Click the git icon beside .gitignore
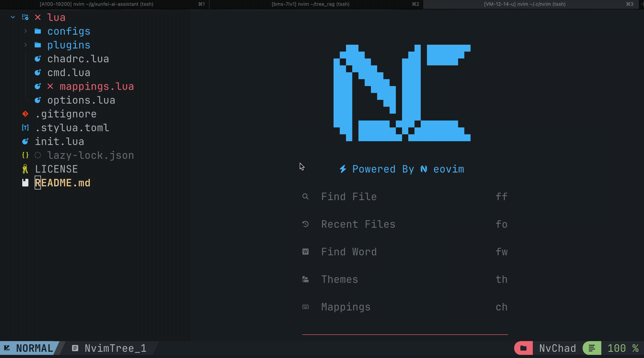 coord(25,114)
